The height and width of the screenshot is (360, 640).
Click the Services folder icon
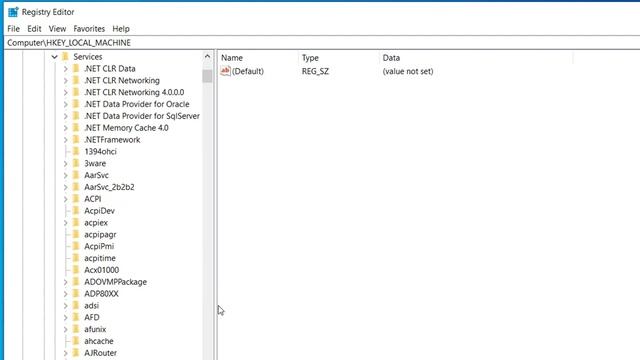pyautogui.click(x=65, y=56)
